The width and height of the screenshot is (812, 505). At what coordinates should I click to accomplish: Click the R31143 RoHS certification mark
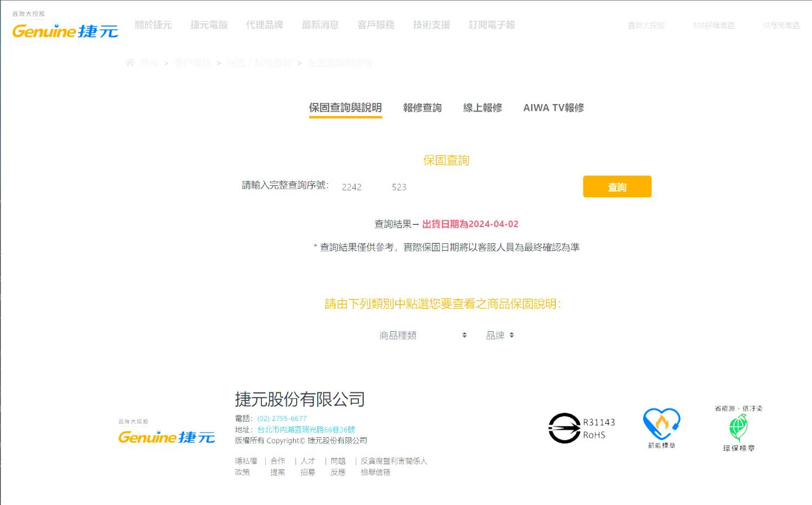[x=581, y=428]
